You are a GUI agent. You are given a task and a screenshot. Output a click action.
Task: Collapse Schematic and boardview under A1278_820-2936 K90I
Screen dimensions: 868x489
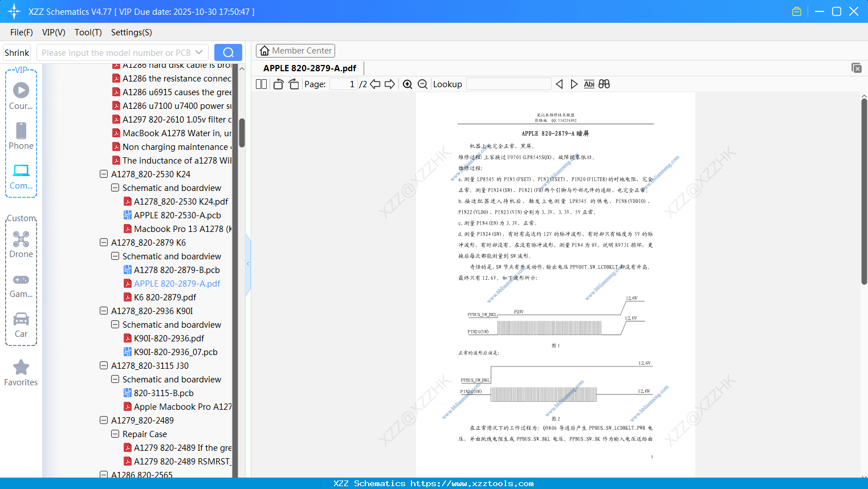click(x=115, y=324)
